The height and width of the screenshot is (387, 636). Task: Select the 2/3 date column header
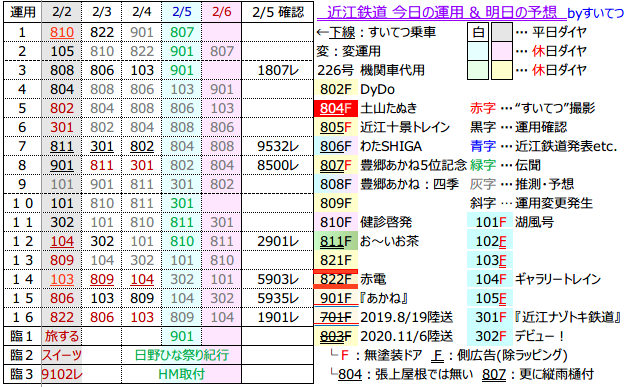coord(101,12)
